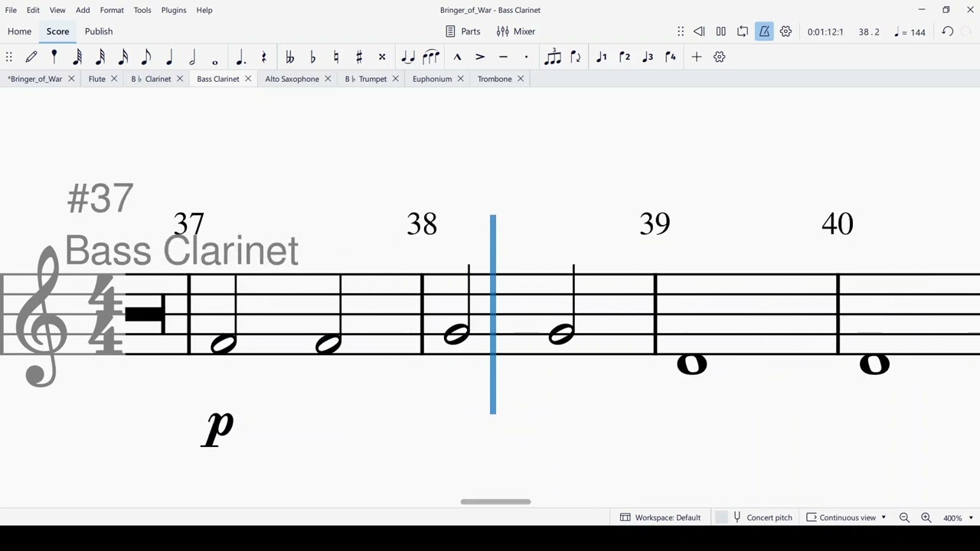The width and height of the screenshot is (980, 551).
Task: Choose the half note duration
Action: click(192, 57)
